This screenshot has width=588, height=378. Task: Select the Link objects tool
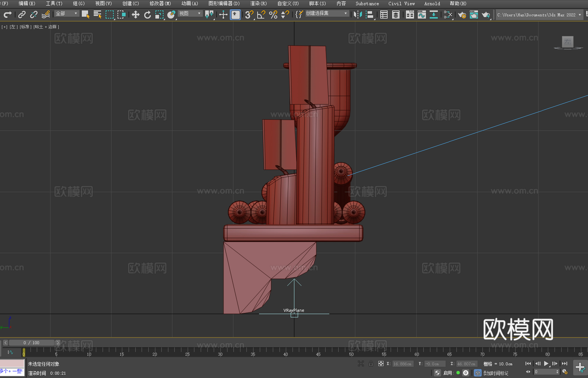(22, 14)
